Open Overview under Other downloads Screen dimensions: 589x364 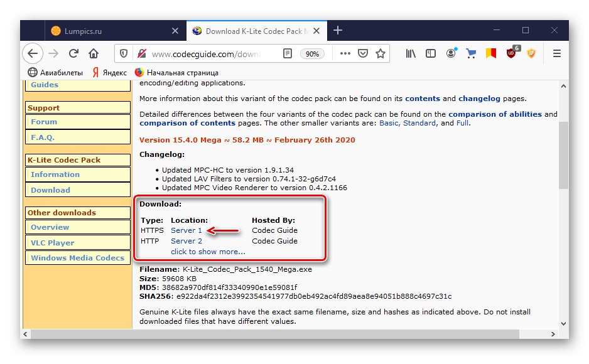(x=78, y=227)
